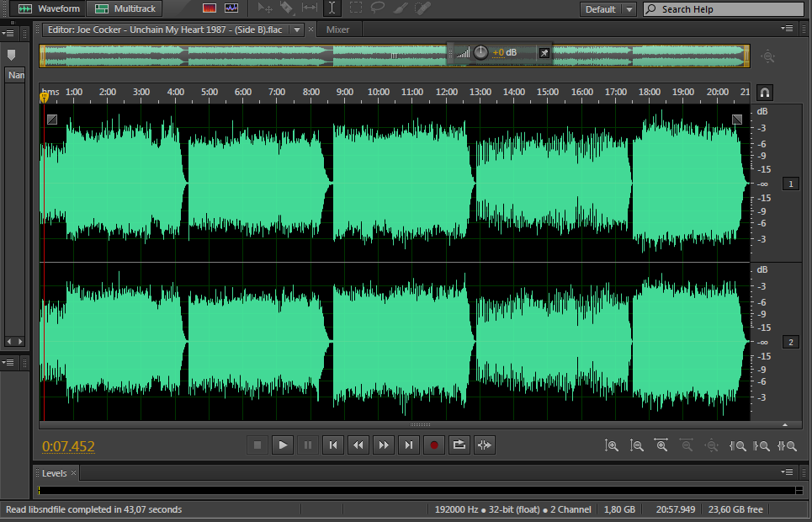Zoom out amplitude
This screenshot has height=522, width=812.
(x=636, y=445)
